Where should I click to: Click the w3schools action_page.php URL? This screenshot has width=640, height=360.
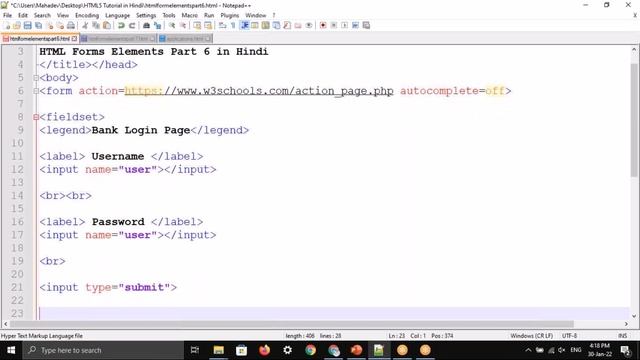click(x=259, y=91)
